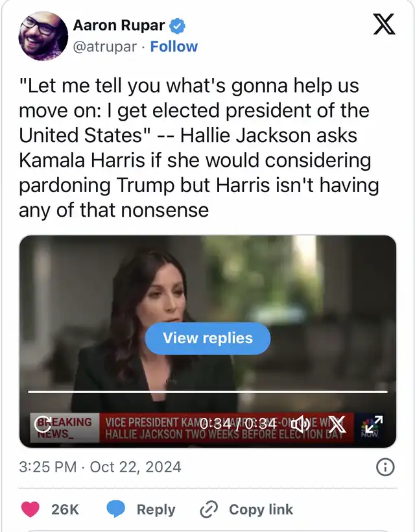The image size is (415, 532).
Task: Open X logo at top right
Action: [384, 24]
